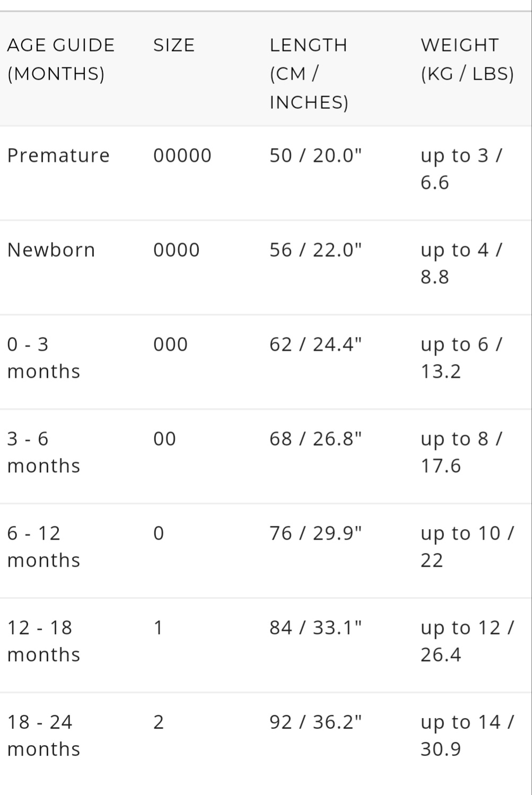Screen dimensions: 532x795
Task: Select the up to 8 / 17.6 weight
Action: tap(460, 452)
